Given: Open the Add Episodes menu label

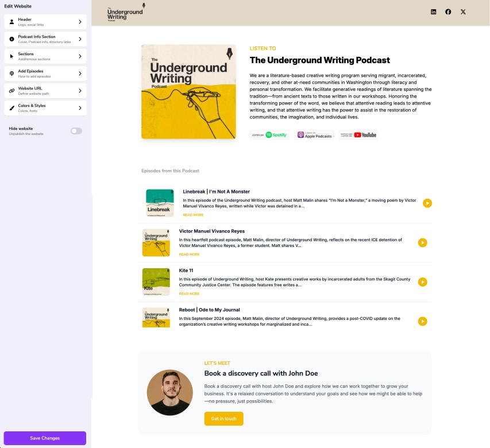Looking at the screenshot, I should pos(30,71).
